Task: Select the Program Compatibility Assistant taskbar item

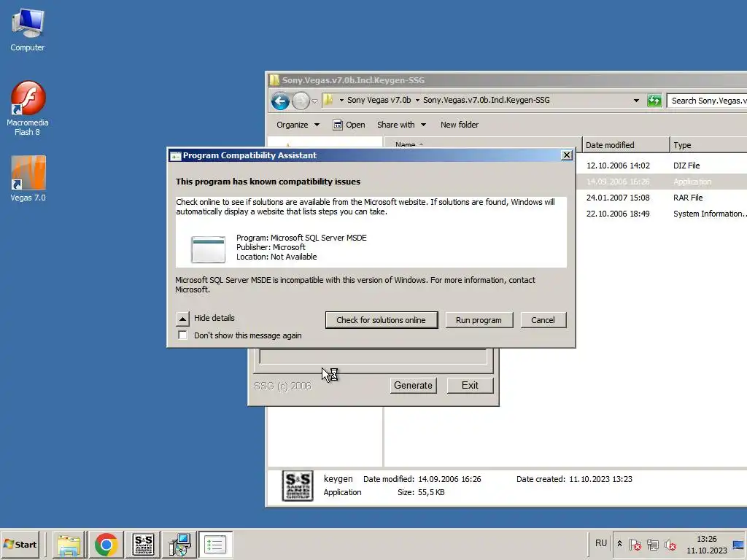Action: coord(215,544)
